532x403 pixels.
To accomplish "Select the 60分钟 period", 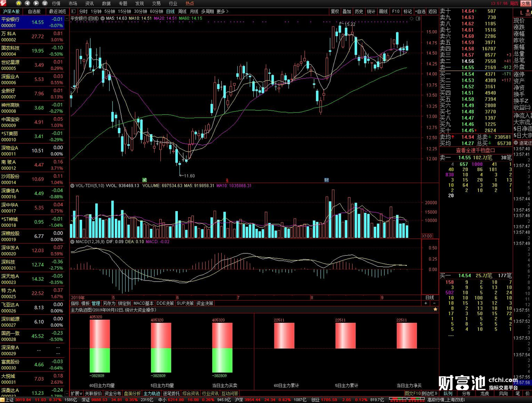I will [156, 12].
